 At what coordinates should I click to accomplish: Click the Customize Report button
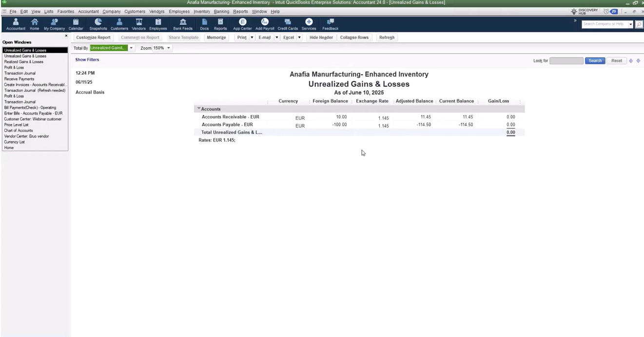click(93, 38)
